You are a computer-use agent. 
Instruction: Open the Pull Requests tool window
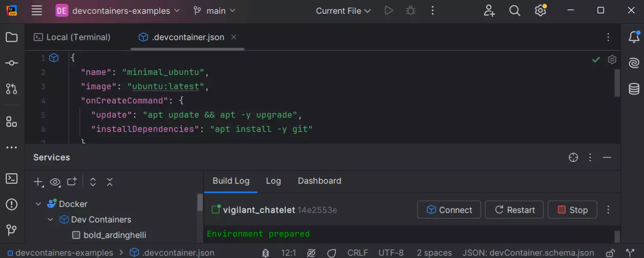[12, 89]
